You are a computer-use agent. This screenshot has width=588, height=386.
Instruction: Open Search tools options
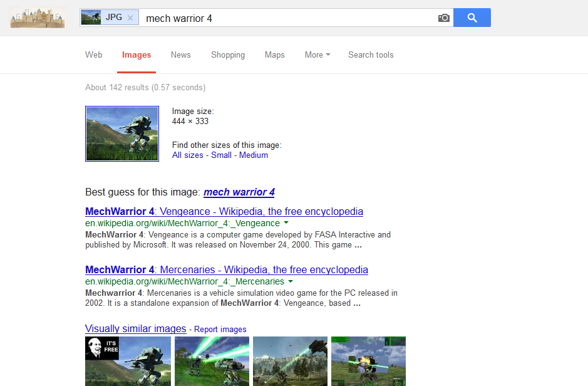coord(371,55)
